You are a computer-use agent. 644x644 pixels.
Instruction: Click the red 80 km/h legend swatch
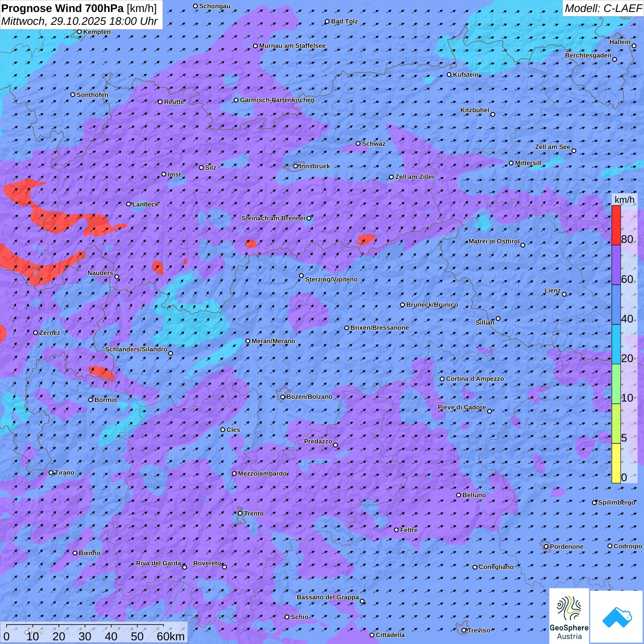(x=616, y=225)
